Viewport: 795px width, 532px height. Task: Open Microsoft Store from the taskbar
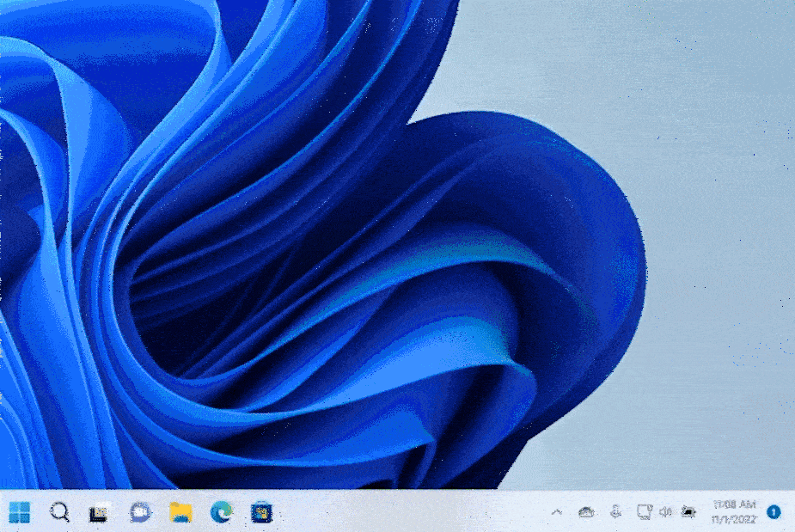(x=261, y=512)
